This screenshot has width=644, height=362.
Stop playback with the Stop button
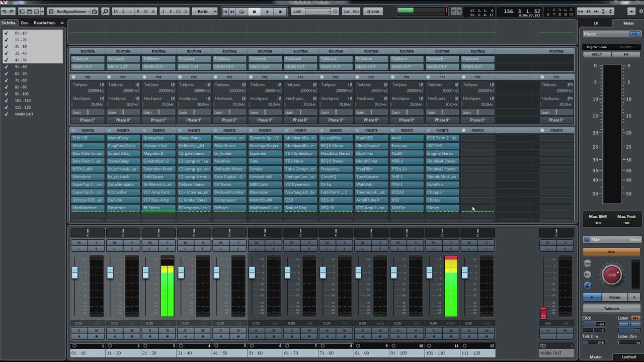pyautogui.click(x=255, y=11)
